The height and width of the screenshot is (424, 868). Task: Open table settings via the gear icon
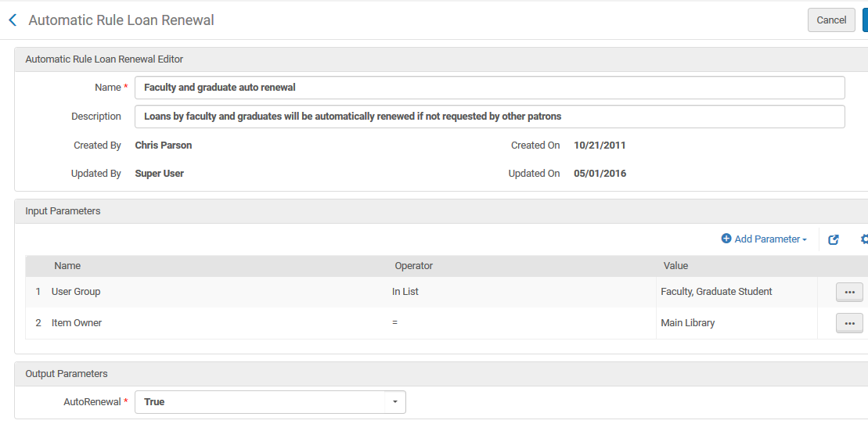pos(864,239)
